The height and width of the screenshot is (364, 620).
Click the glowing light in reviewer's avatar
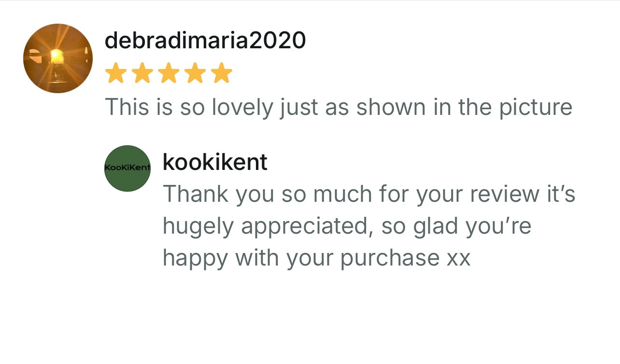(57, 56)
